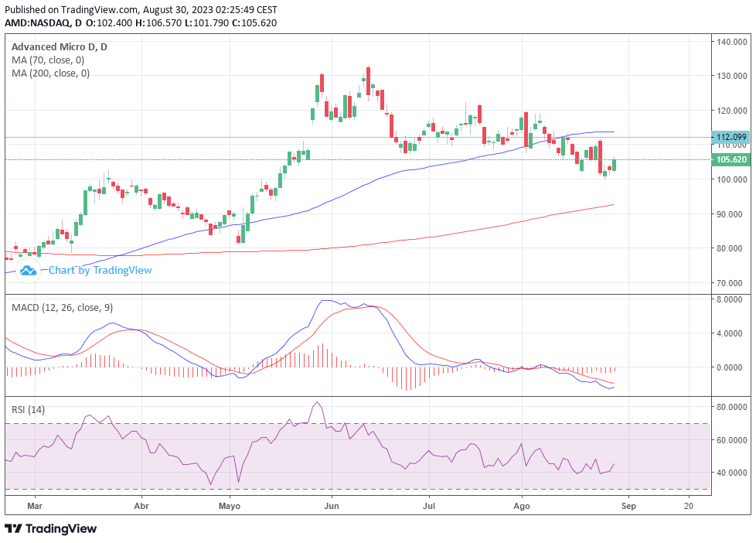
Task: Click the 'RSI (14)' indicator label
Action: pyautogui.click(x=29, y=409)
